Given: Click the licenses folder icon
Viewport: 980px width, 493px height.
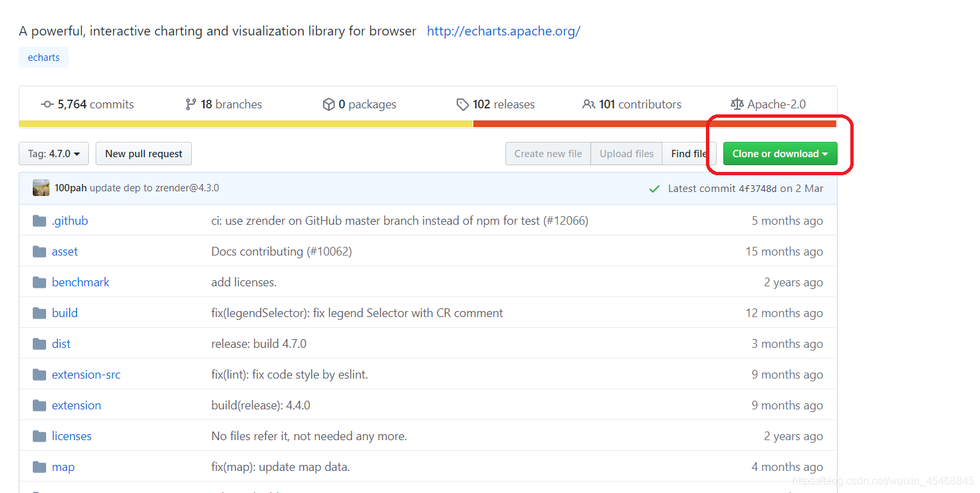Looking at the screenshot, I should tap(39, 436).
